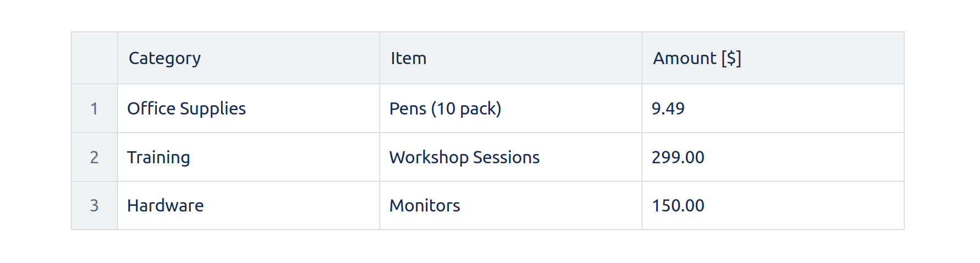Screen dimensions: 980x263
Task: Click the word Pens in first row
Action: pos(408,108)
